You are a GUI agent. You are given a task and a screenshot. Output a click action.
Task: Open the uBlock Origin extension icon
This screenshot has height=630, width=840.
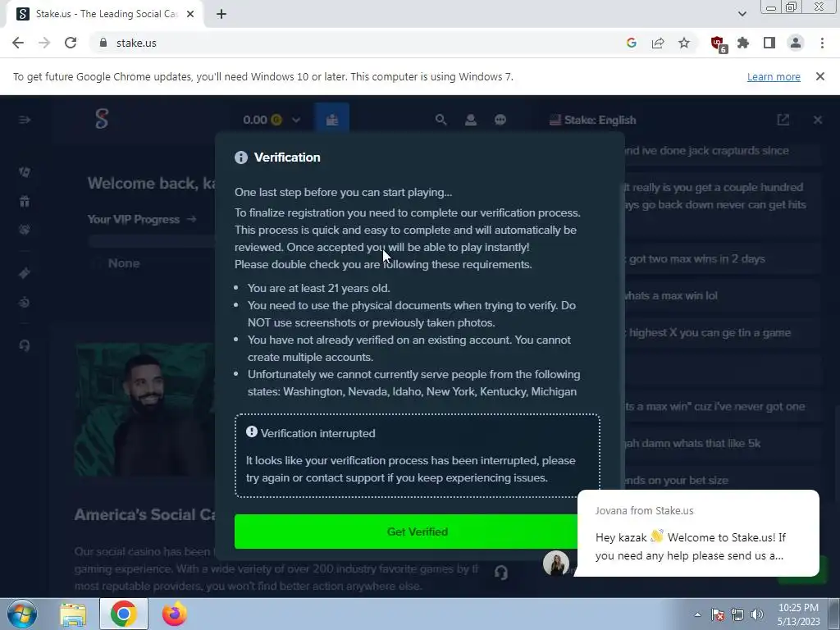click(x=718, y=43)
